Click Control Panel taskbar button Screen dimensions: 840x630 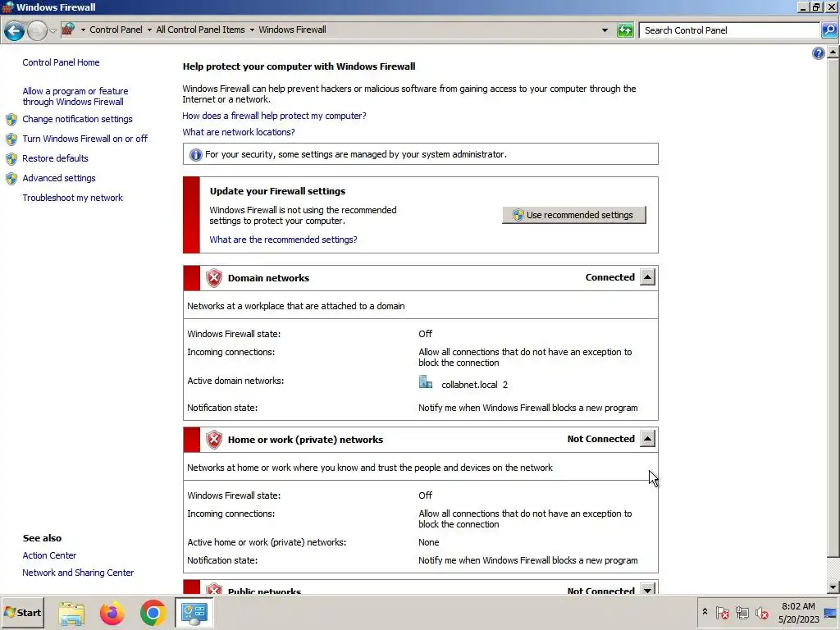click(194, 613)
